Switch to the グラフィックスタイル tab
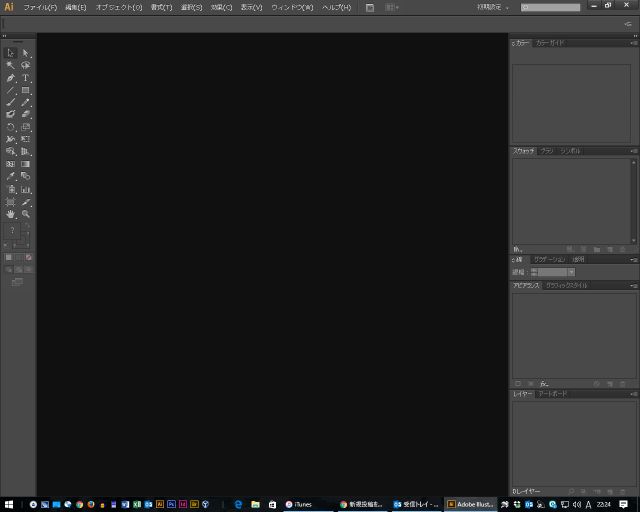The height and width of the screenshot is (512, 640). [x=567, y=285]
